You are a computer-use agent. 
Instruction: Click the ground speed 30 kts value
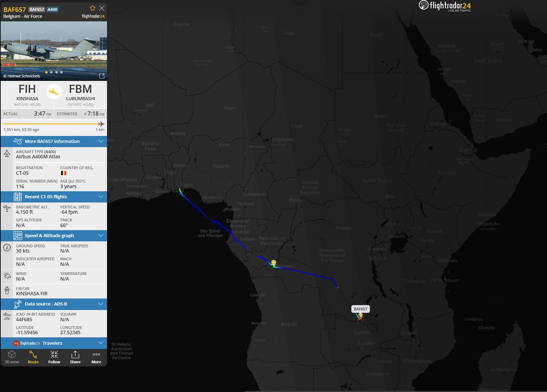pos(23,251)
